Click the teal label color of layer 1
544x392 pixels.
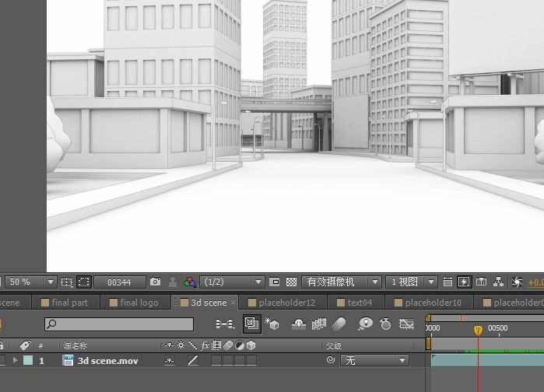(28, 361)
